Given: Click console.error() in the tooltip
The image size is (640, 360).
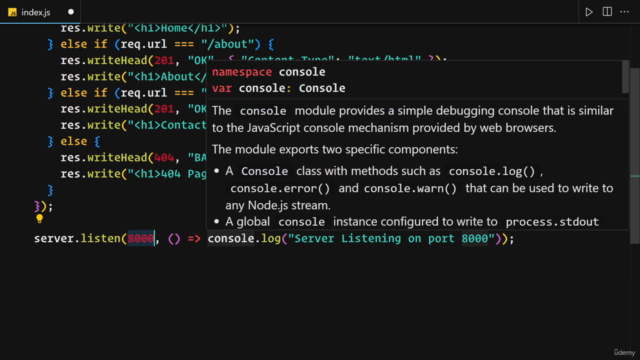Looking at the screenshot, I should (280, 189).
